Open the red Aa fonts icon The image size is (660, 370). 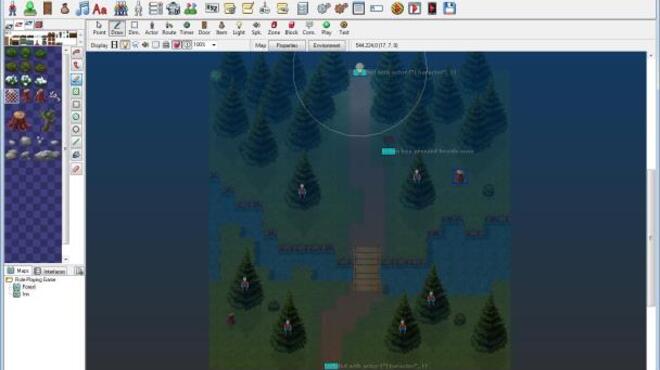pos(100,9)
